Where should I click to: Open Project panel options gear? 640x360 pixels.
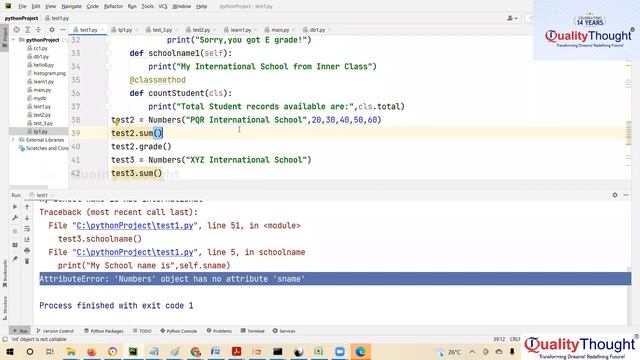[52, 30]
